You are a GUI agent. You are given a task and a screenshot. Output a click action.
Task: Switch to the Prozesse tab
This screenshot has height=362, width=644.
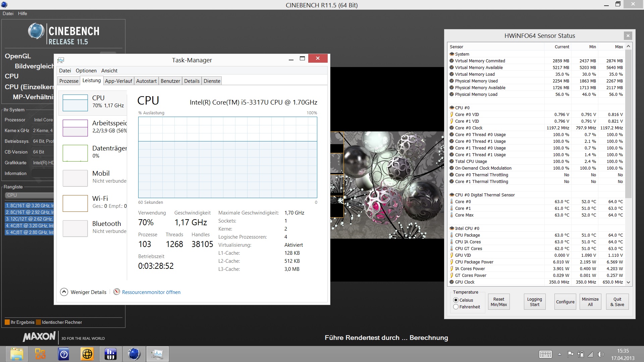pos(69,81)
